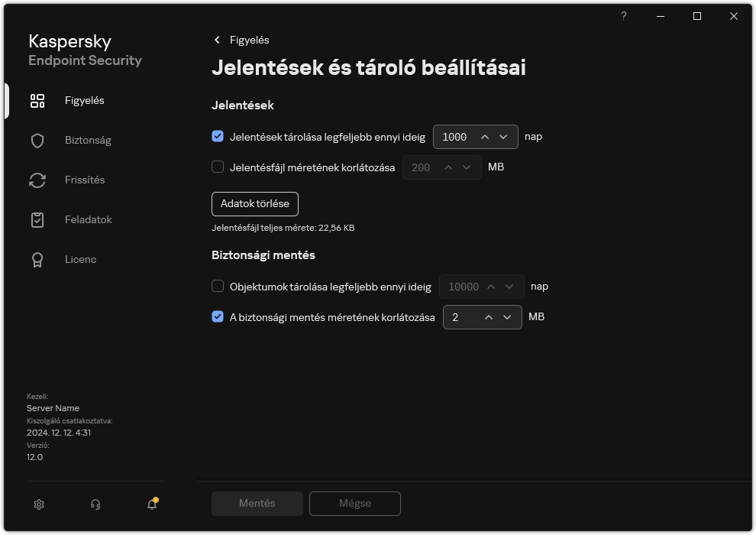Open the support headset icon
756x535 pixels.
coord(95,504)
